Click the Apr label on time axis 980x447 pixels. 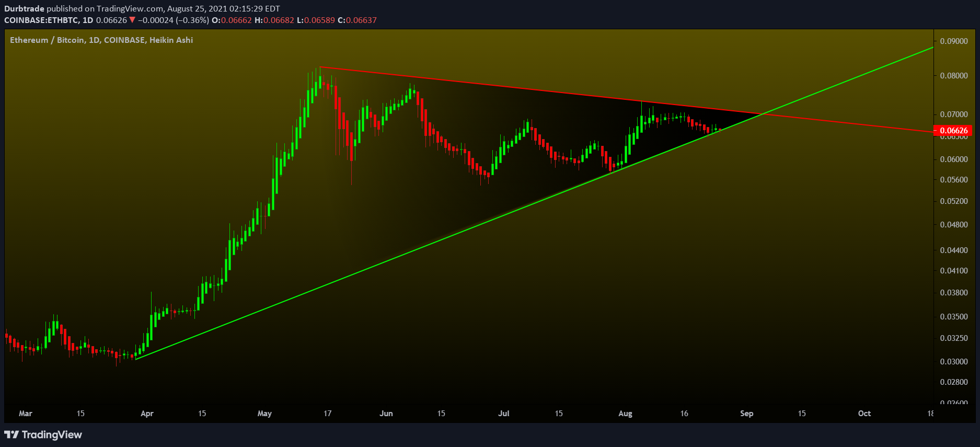click(x=147, y=413)
